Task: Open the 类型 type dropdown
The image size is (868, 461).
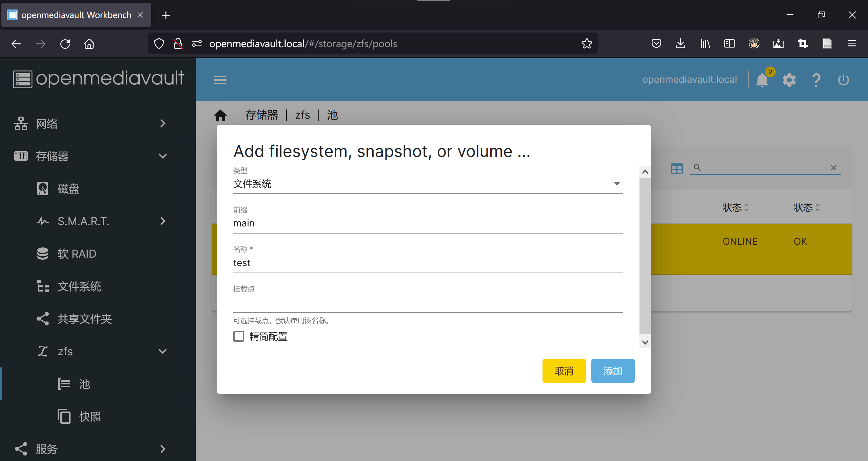Action: click(x=428, y=184)
